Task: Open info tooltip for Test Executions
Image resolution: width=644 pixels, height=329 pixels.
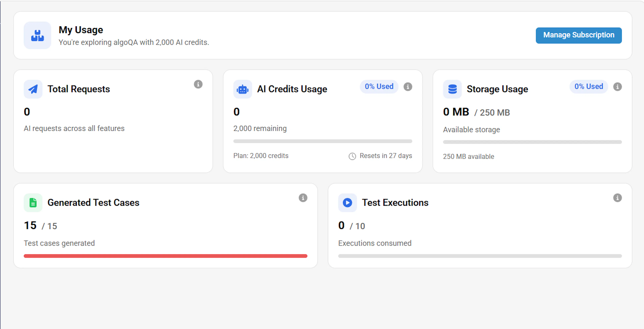Action: (x=617, y=198)
